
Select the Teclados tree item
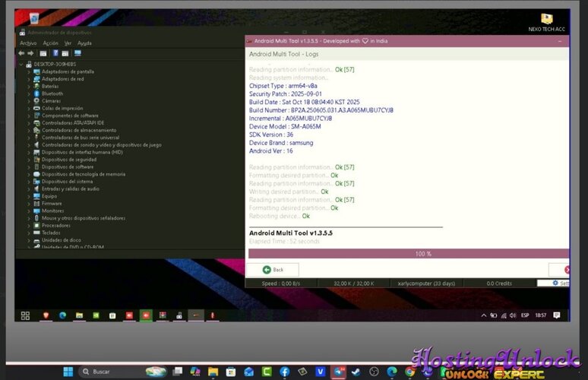coord(51,233)
